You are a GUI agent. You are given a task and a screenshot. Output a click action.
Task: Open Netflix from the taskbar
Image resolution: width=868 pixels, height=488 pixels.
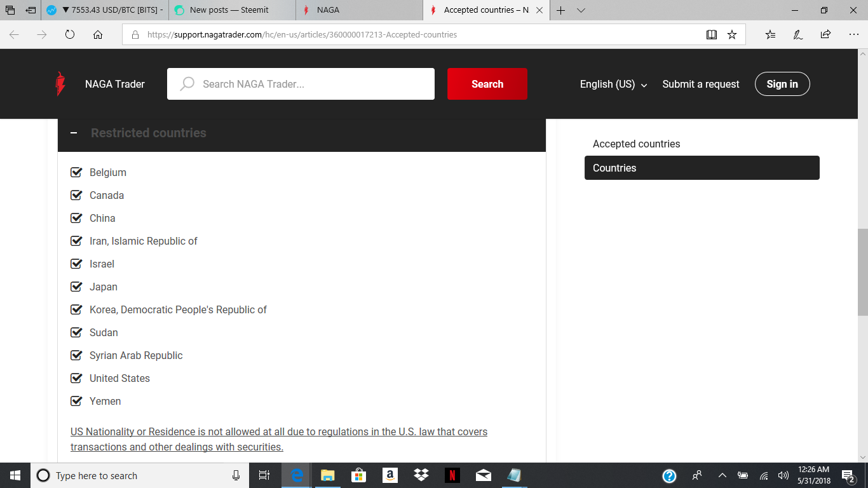(452, 475)
